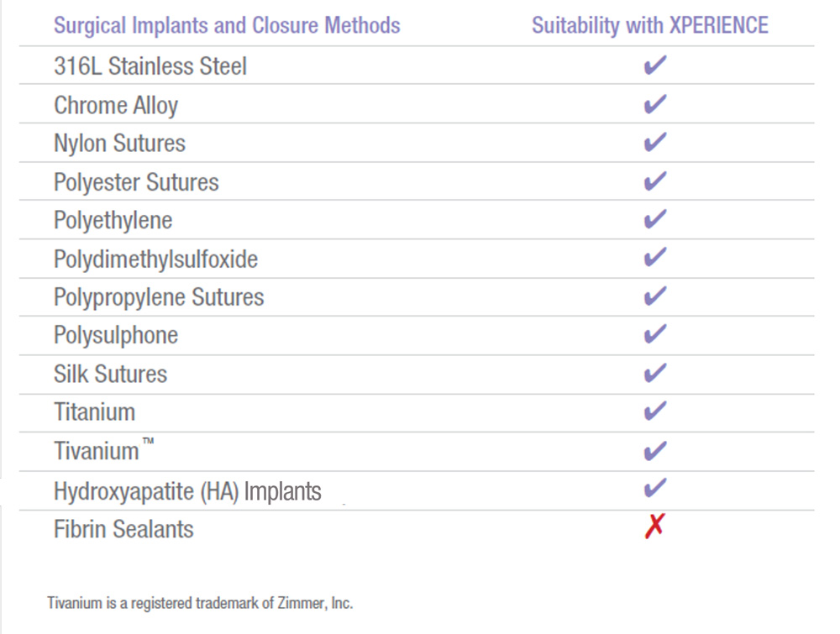Click the Suitability with XPERIENCE column header
The image size is (840, 634).
click(x=650, y=25)
